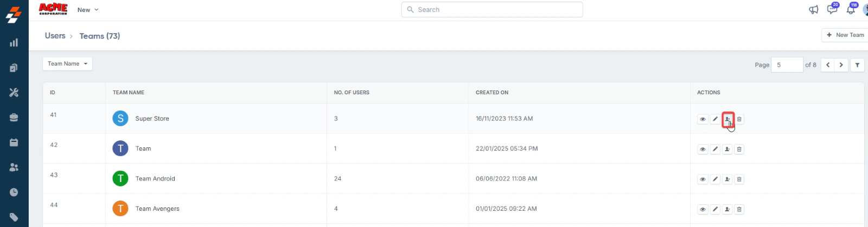Viewport: 868px width, 227px height.
Task: View the team named Team in row 42
Action: pos(703,149)
